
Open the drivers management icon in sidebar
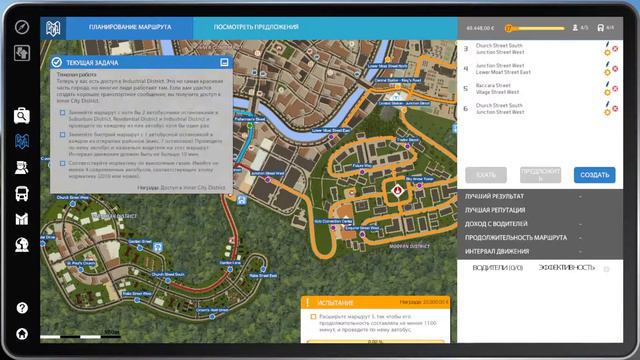point(22,167)
